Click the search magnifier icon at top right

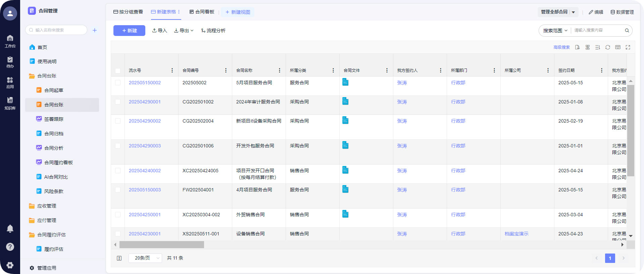click(627, 31)
